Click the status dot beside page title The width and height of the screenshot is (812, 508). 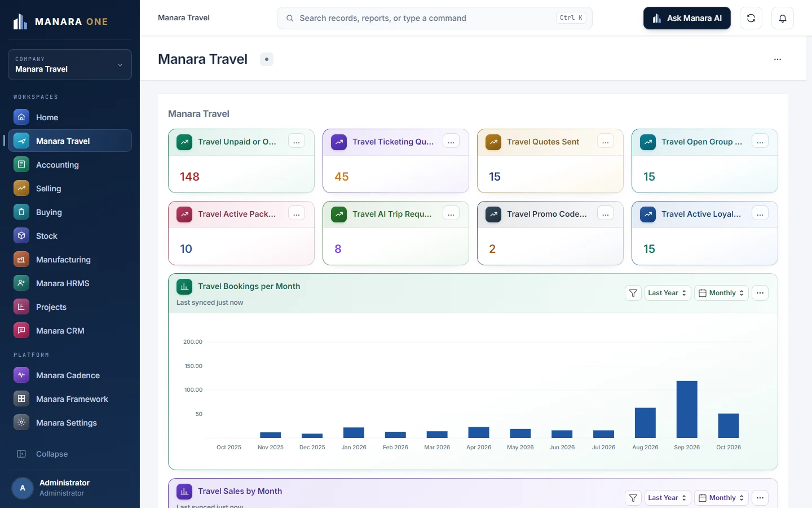pos(267,59)
